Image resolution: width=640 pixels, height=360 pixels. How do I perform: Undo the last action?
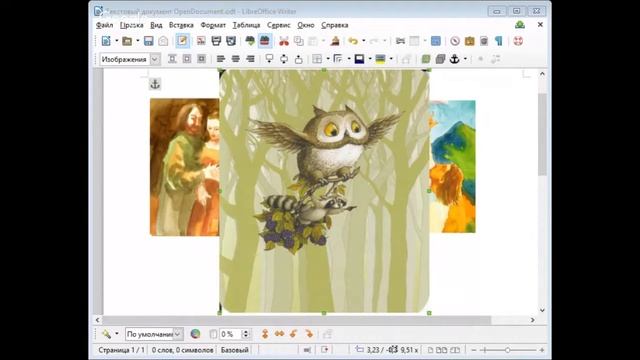pos(353,41)
